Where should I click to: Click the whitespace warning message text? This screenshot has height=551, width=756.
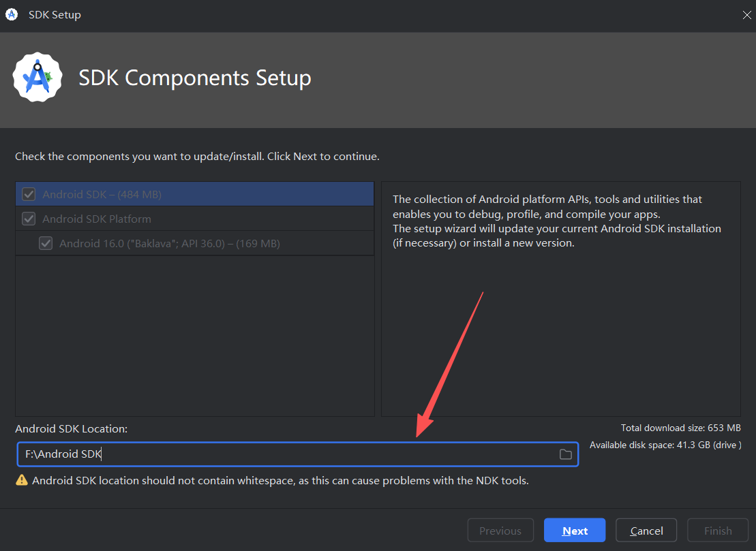pos(280,480)
